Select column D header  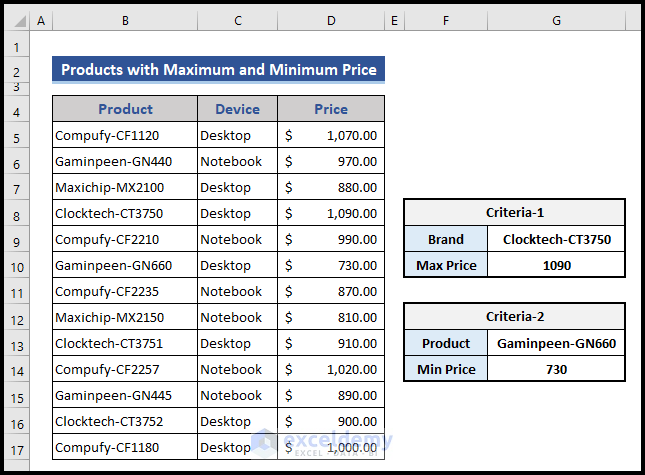(x=331, y=21)
